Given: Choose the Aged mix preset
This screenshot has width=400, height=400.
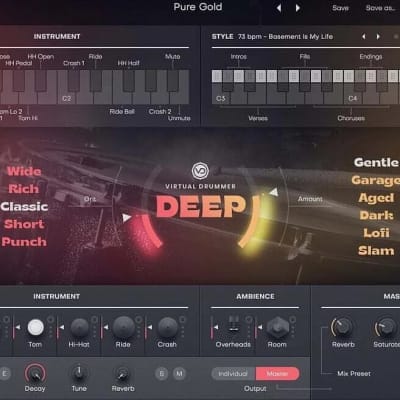Looking at the screenshot, I should tap(376, 198).
